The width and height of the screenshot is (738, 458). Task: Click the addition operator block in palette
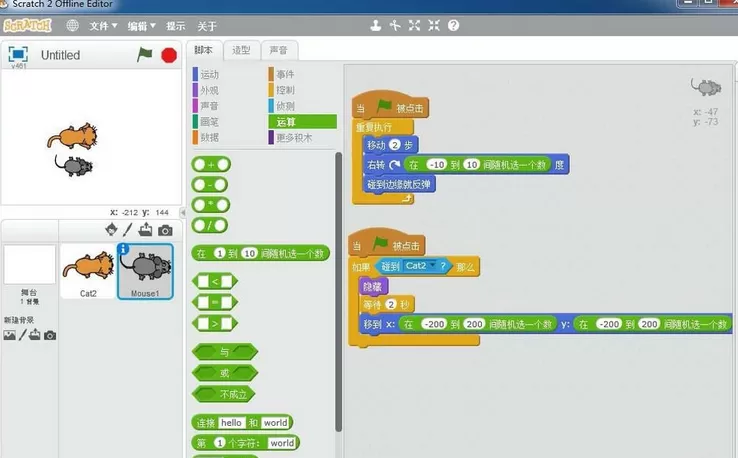pos(211,164)
